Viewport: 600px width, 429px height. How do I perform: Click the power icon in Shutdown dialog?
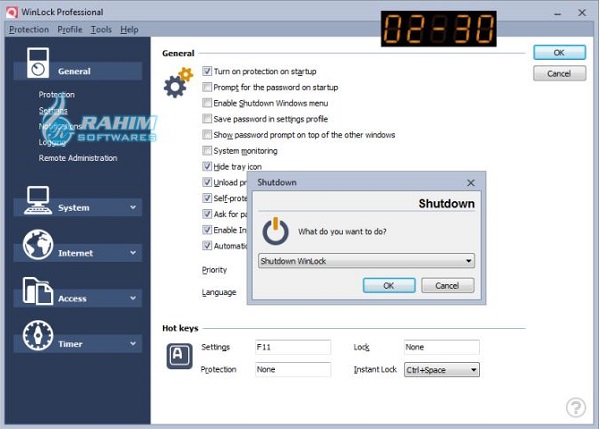click(x=275, y=231)
